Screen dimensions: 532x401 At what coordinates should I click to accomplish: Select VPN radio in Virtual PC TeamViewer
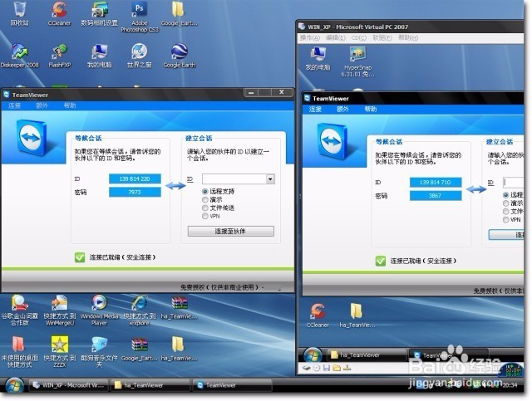[x=506, y=220]
